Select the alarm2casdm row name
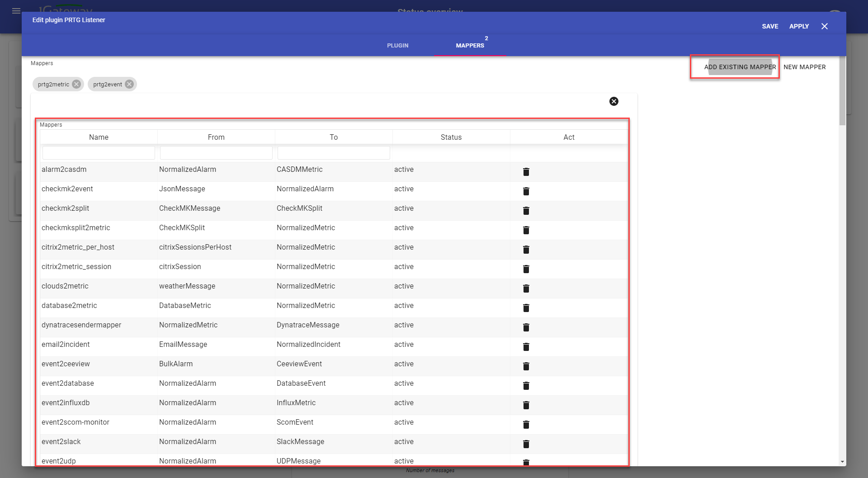The width and height of the screenshot is (868, 478). coord(64,169)
